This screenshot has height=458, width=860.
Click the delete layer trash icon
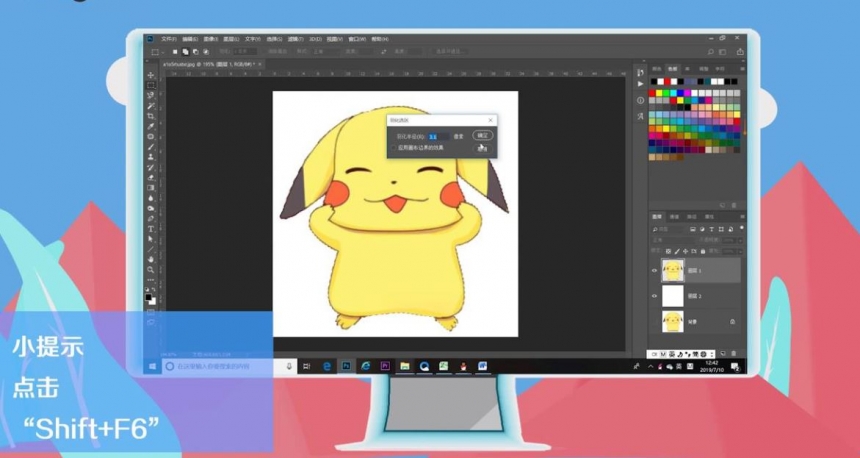(734, 353)
